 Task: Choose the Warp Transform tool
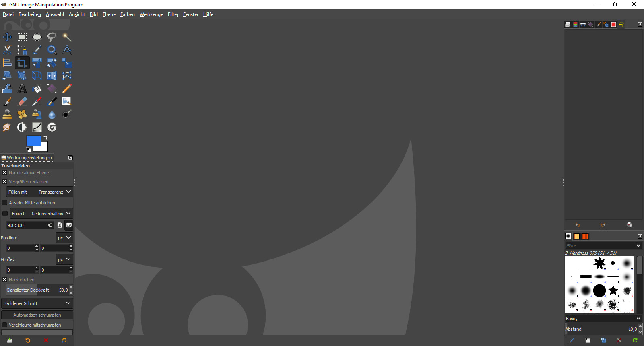click(x=7, y=89)
